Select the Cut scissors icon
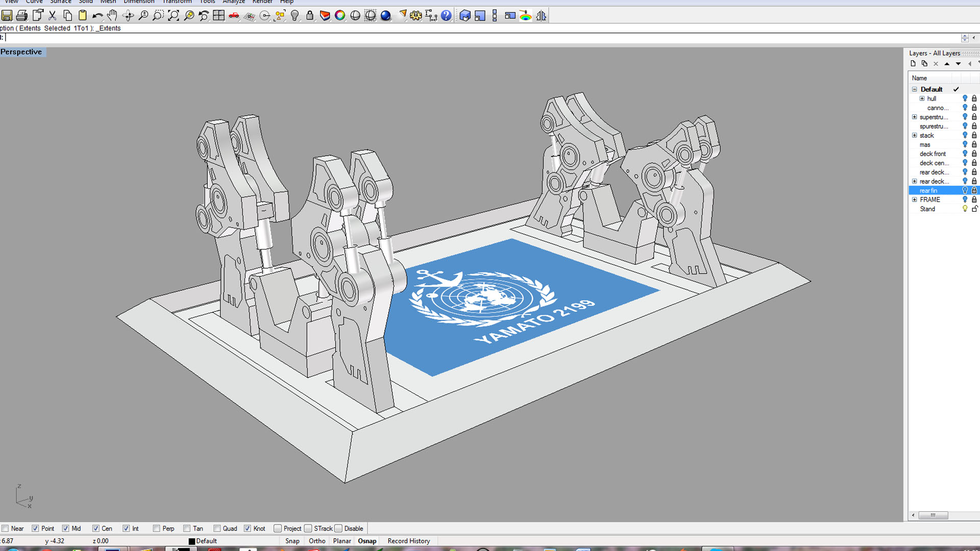Screen dimensions: 980x551 point(53,16)
